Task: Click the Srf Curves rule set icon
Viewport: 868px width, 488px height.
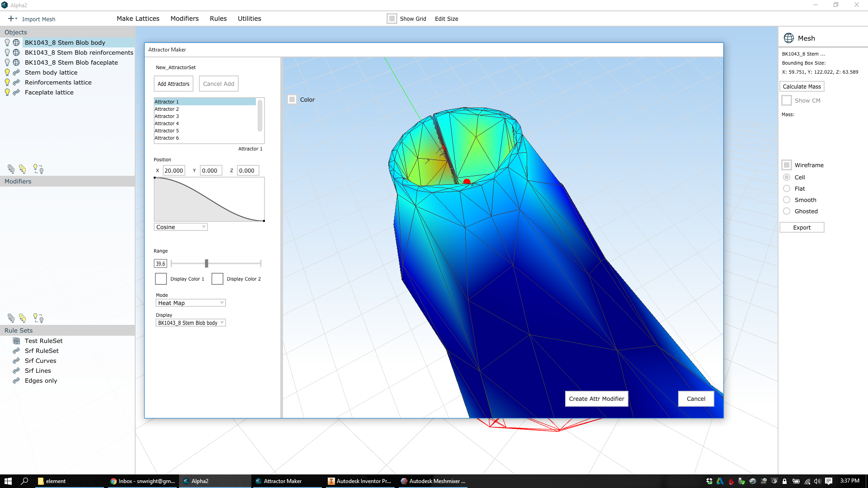Action: tap(16, 361)
